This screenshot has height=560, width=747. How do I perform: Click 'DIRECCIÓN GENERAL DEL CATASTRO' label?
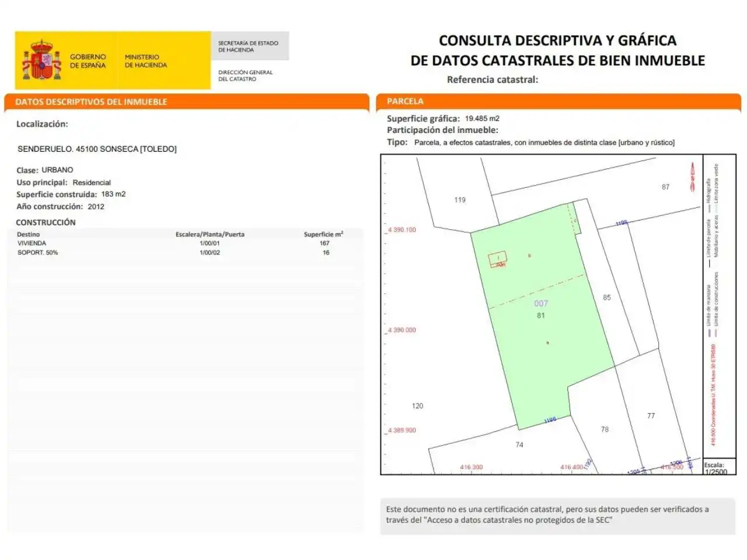pos(246,76)
